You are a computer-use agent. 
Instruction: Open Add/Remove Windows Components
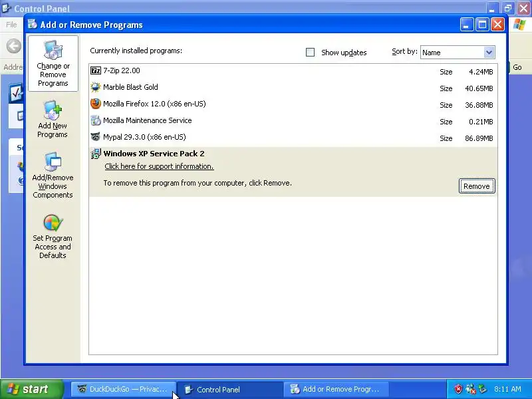(x=53, y=175)
